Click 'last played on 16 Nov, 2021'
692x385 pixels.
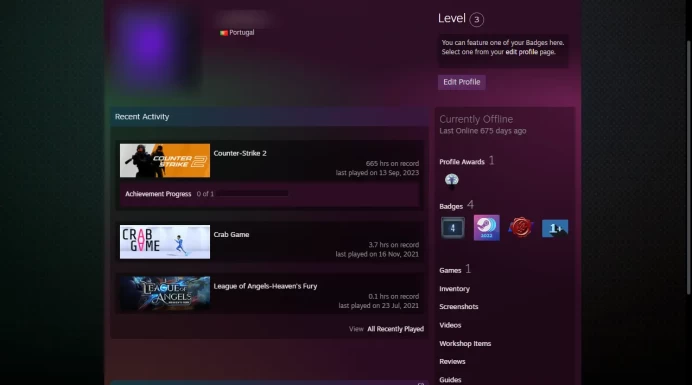[377, 254]
